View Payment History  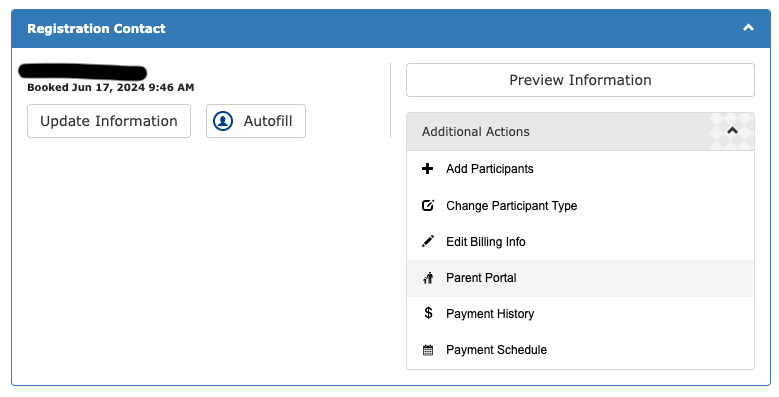point(580,314)
